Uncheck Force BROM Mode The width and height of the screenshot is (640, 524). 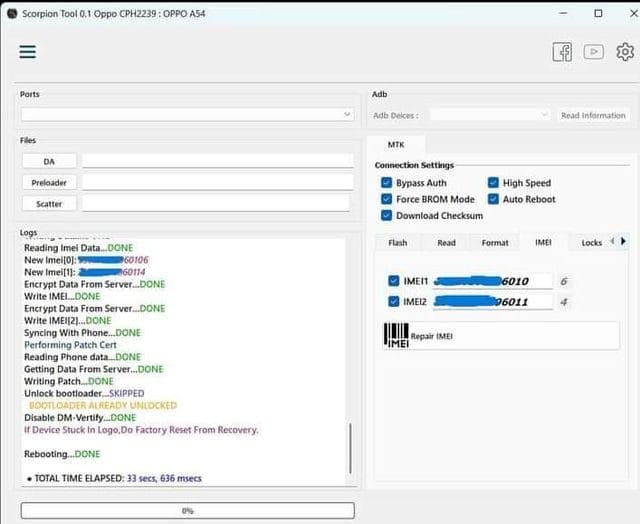point(387,199)
